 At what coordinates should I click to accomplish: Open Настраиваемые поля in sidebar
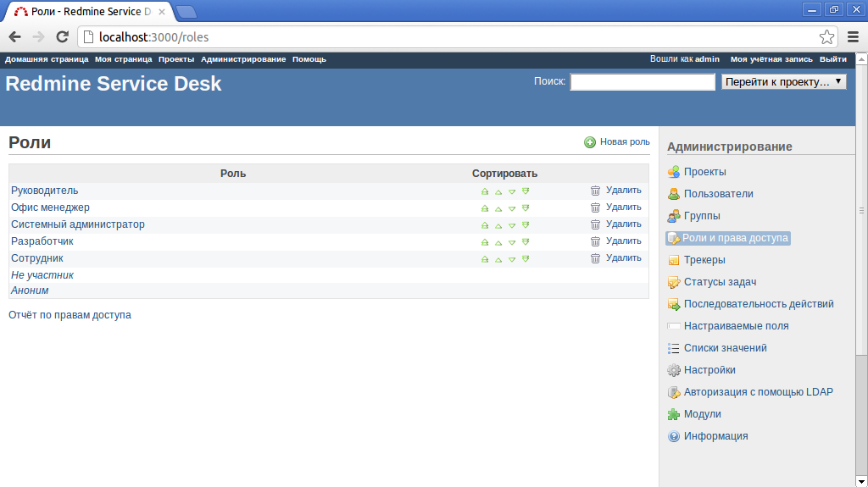tap(736, 326)
